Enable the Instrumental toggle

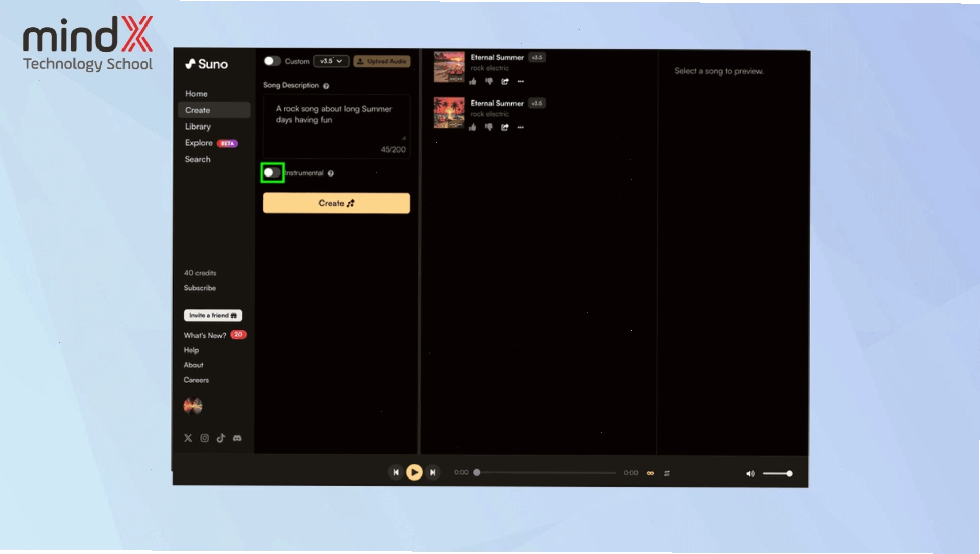click(272, 172)
